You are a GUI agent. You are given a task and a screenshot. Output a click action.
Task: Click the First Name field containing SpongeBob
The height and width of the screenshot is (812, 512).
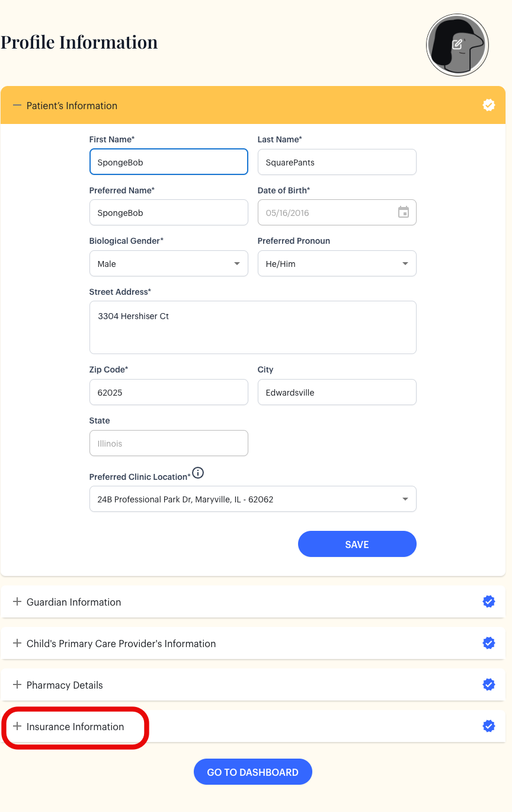pyautogui.click(x=168, y=161)
